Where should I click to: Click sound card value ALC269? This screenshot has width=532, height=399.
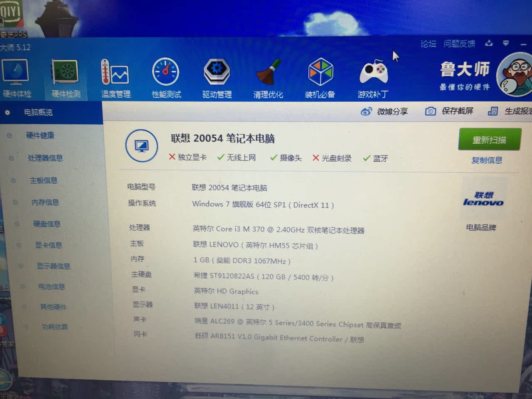pyautogui.click(x=298, y=323)
